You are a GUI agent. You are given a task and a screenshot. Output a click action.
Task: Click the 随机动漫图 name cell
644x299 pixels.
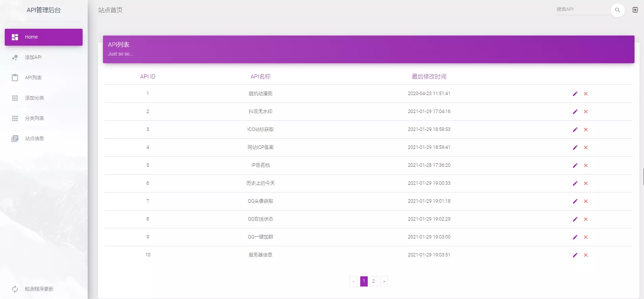[x=260, y=94]
